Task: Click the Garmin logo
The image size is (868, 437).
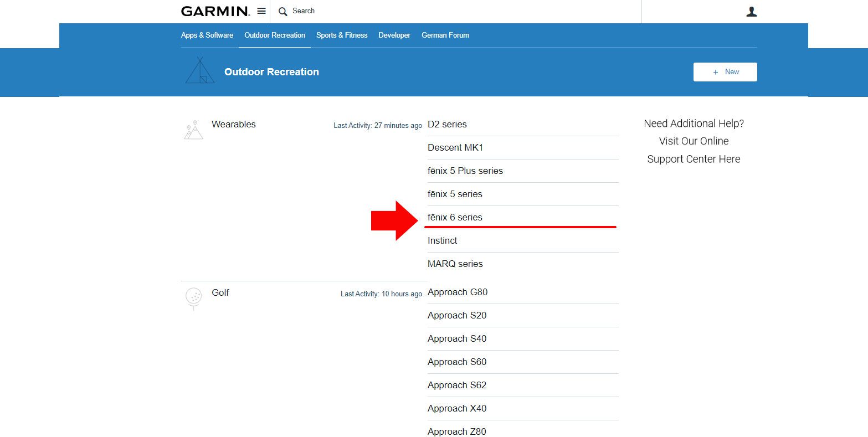Action: tap(215, 11)
